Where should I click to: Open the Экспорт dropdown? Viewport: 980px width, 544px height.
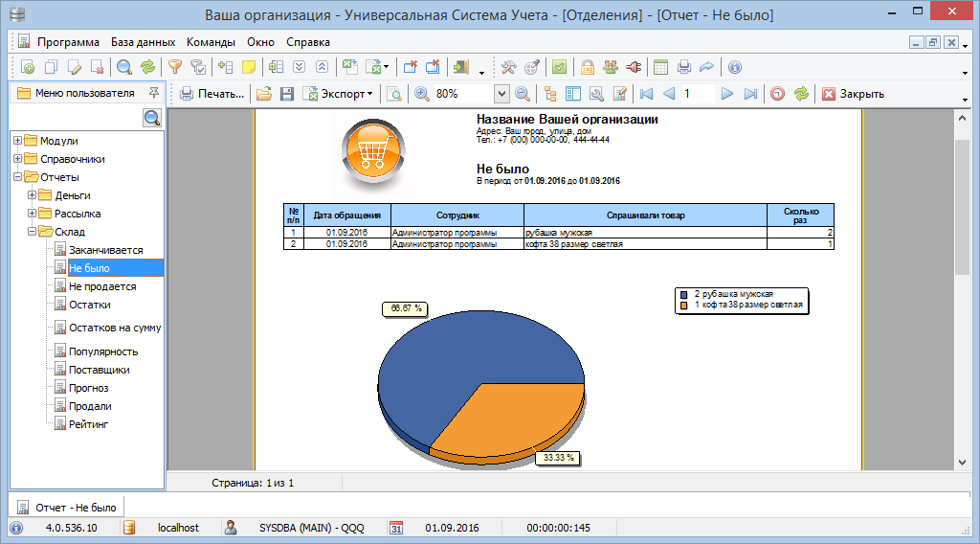tap(339, 94)
